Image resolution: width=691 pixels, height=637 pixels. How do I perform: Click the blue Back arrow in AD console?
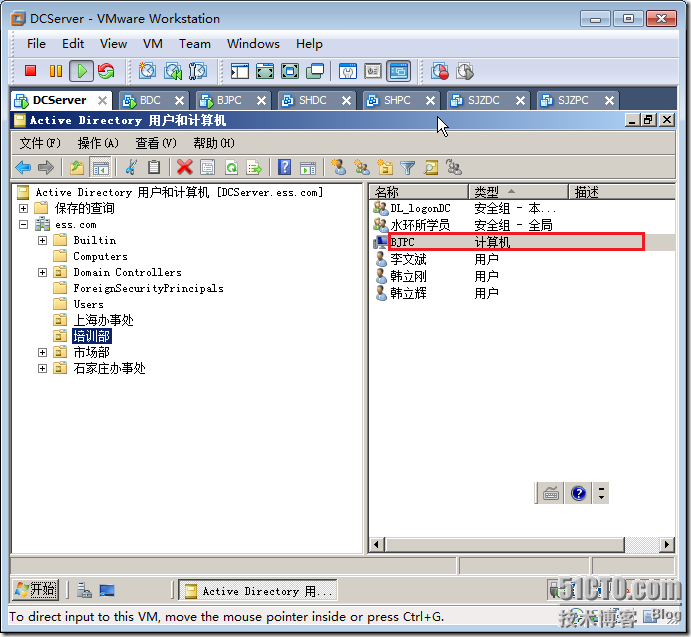pos(23,167)
